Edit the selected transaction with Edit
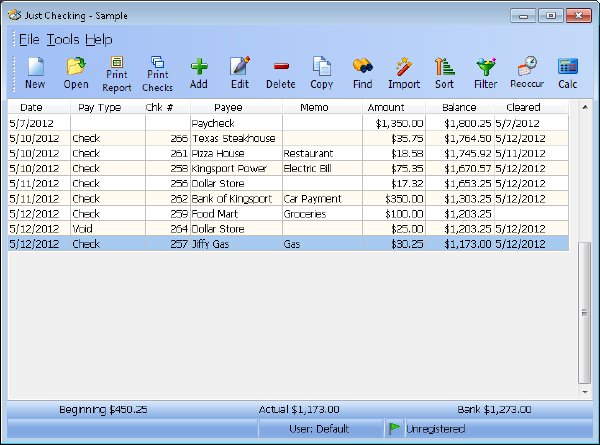The width and height of the screenshot is (600, 445). coord(240,74)
